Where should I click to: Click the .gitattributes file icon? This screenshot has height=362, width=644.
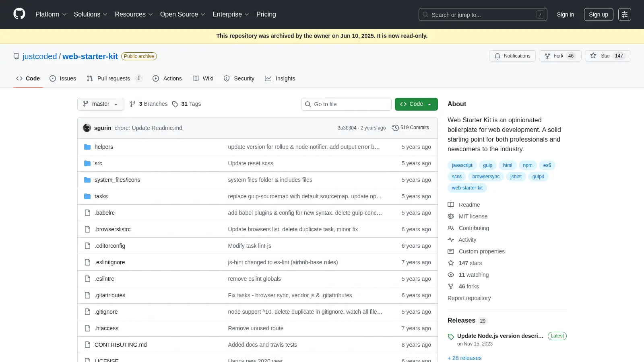pyautogui.click(x=87, y=295)
